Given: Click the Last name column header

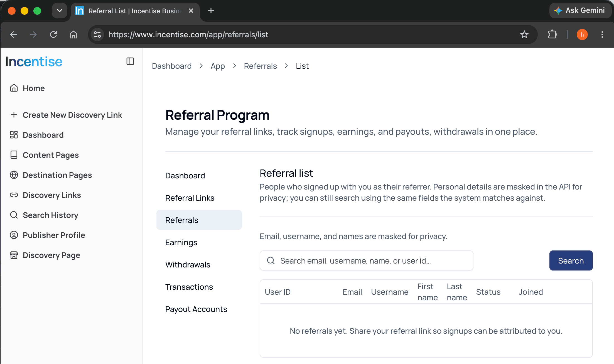Looking at the screenshot, I should [457, 292].
